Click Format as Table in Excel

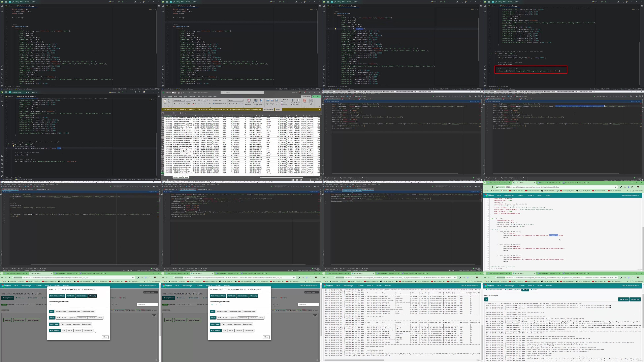coord(256,102)
